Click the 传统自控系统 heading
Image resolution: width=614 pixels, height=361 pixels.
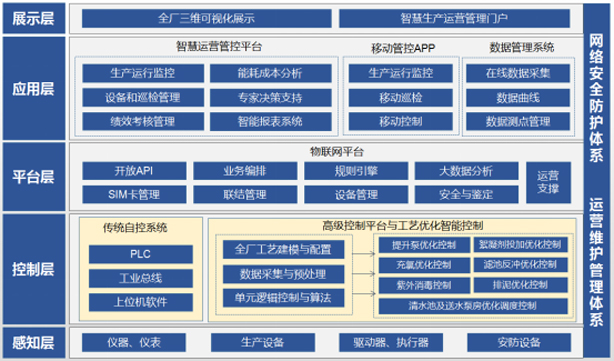135,227
